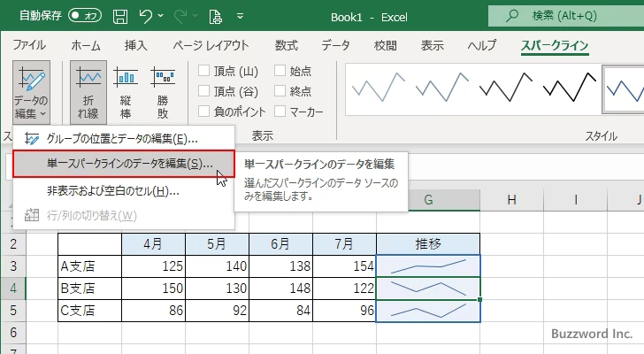Select the 折れ線 line sparkline type
The height and width of the screenshot is (354, 644).
(88, 92)
